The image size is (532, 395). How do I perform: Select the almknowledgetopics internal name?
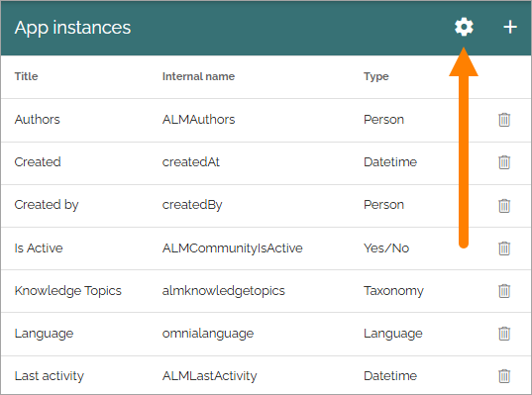coord(224,291)
